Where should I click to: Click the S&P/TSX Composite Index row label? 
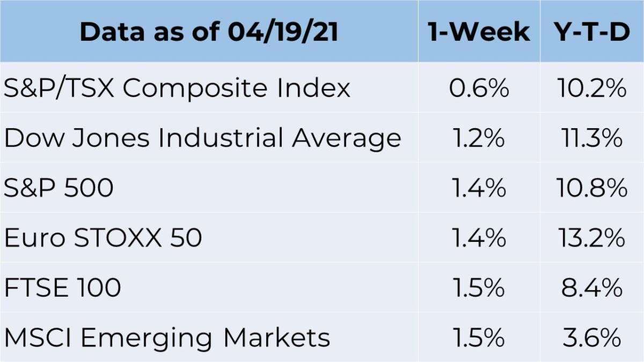tap(177, 88)
